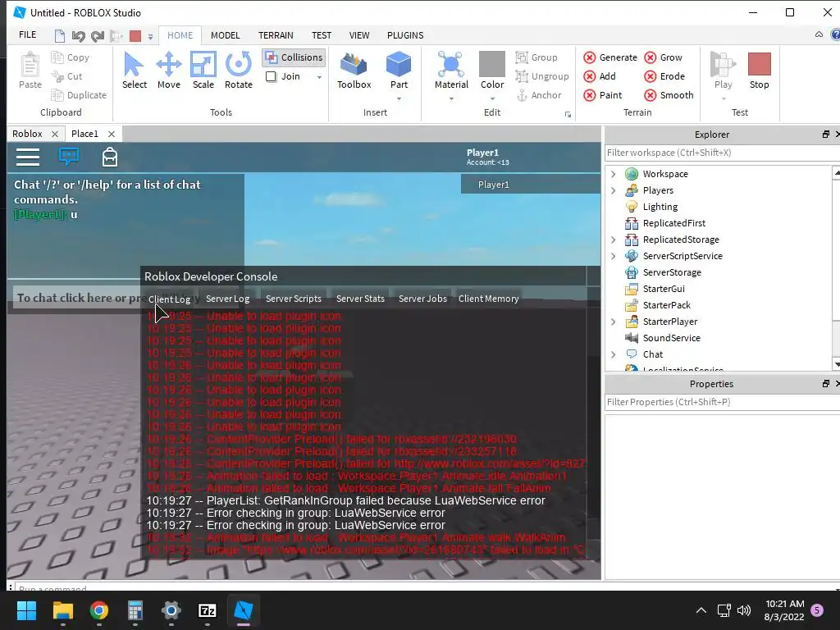Select the Smooth terrain tool
Image resolution: width=840 pixels, height=630 pixels.
pyautogui.click(x=669, y=95)
